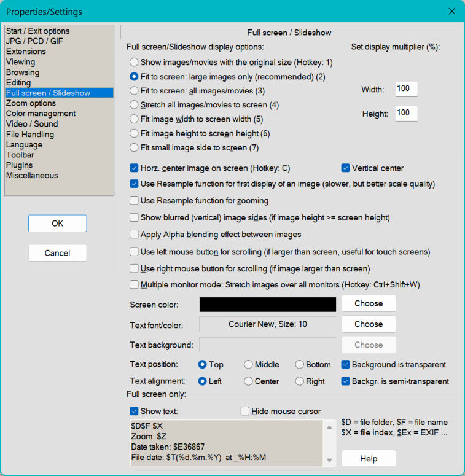
Task: Go to the Video / Sound category
Action: pyautogui.click(x=32, y=124)
